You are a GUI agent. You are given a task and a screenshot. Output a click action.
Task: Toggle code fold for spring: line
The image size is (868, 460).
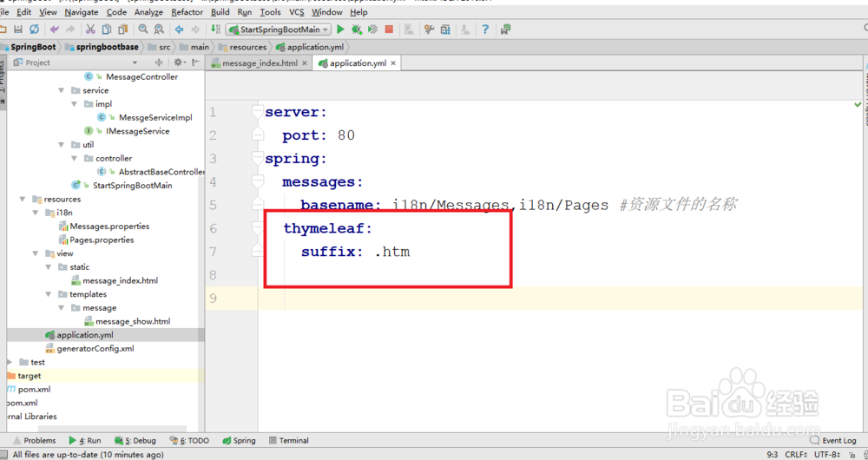(258, 158)
